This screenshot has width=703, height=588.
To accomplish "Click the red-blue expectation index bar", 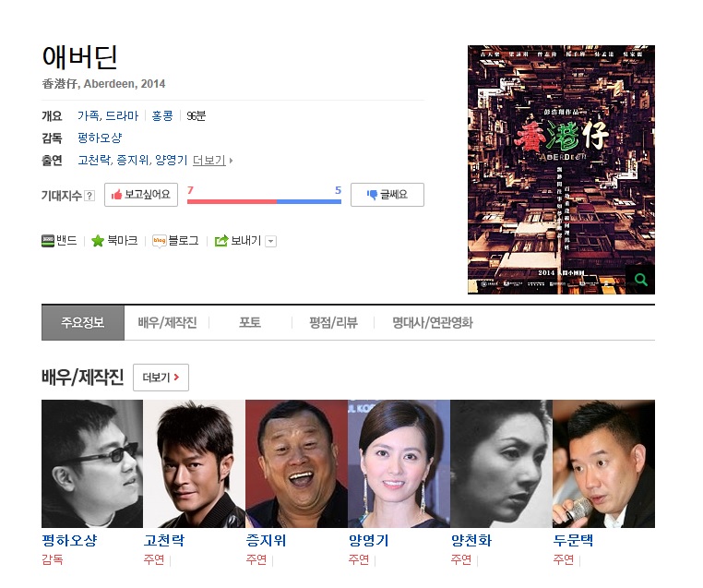I will tap(264, 201).
